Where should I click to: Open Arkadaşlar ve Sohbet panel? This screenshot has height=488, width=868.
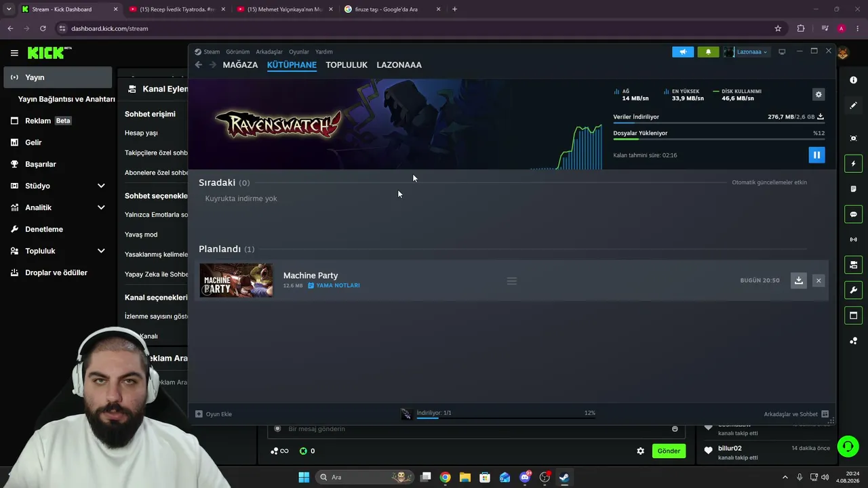tap(796, 414)
